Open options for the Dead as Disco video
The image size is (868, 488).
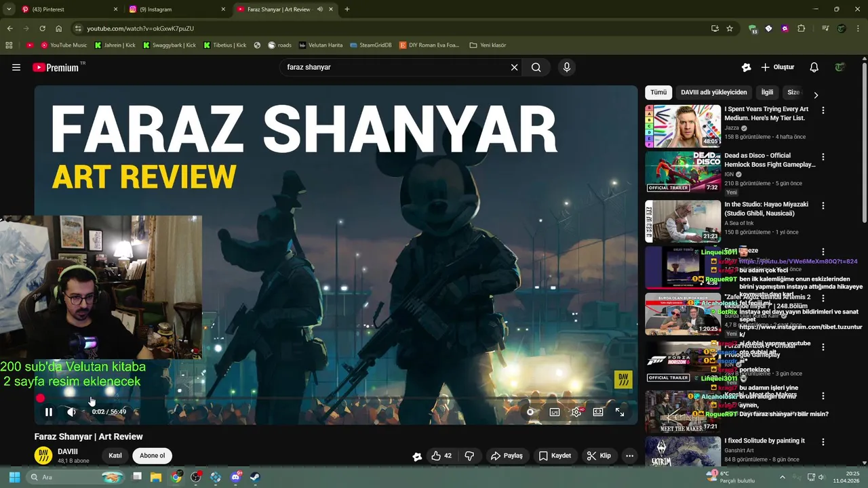[823, 157]
